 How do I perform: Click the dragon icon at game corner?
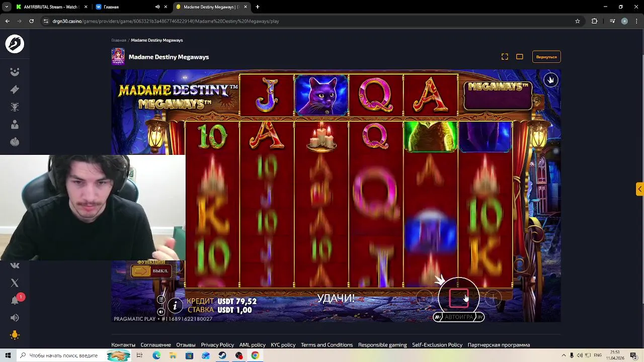click(x=551, y=80)
